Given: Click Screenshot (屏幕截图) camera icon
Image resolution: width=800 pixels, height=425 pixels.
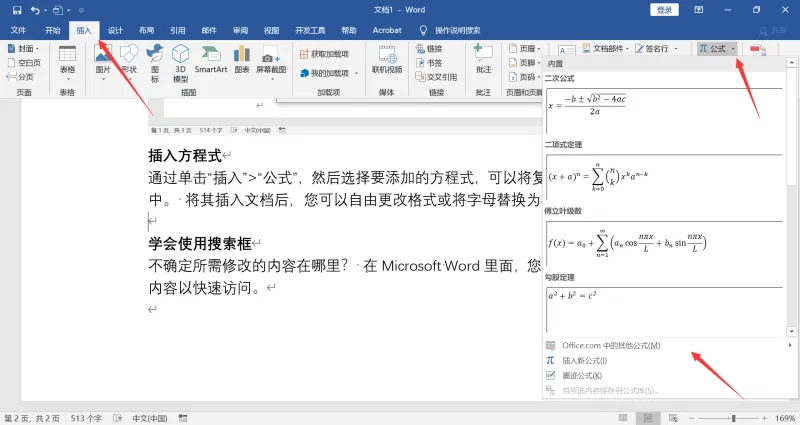Looking at the screenshot, I should click(271, 63).
